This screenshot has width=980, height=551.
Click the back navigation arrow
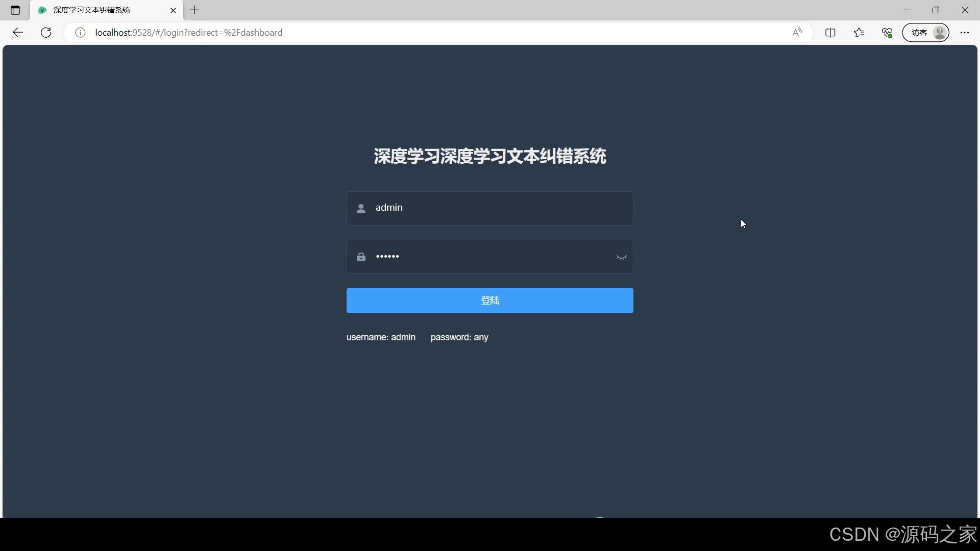click(x=18, y=32)
